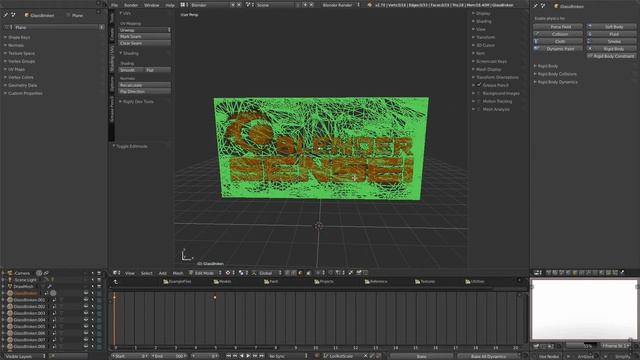Click play reverse in timeline
This screenshot has height=360, width=640.
(x=242, y=356)
